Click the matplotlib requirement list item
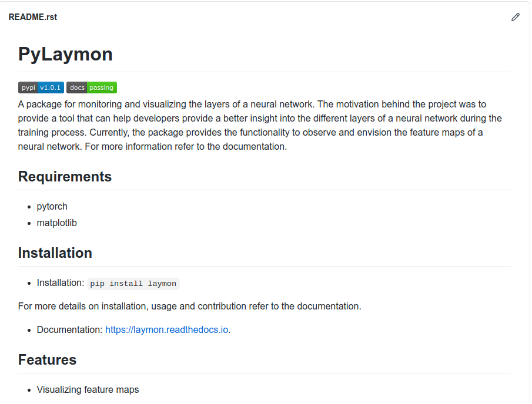Image resolution: width=532 pixels, height=404 pixels. pyautogui.click(x=57, y=223)
